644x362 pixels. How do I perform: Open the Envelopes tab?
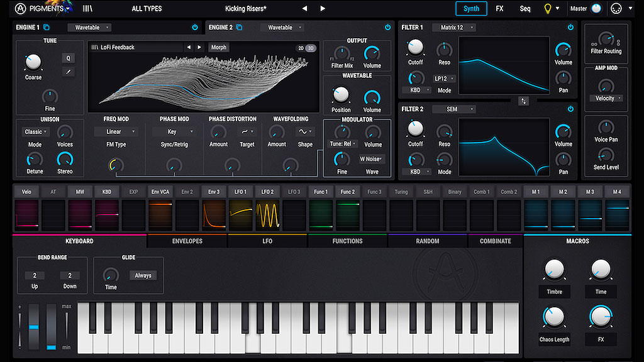[187, 241]
